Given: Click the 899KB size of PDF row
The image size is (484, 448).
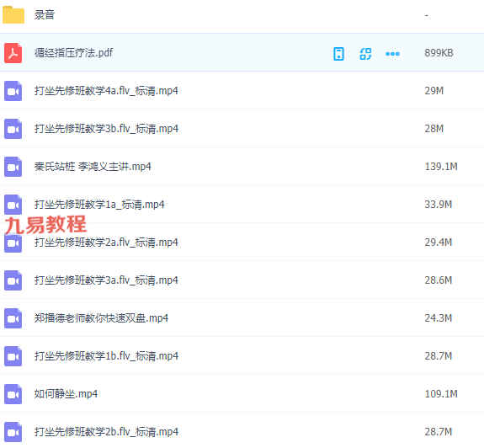Looking at the screenshot, I should tap(439, 53).
